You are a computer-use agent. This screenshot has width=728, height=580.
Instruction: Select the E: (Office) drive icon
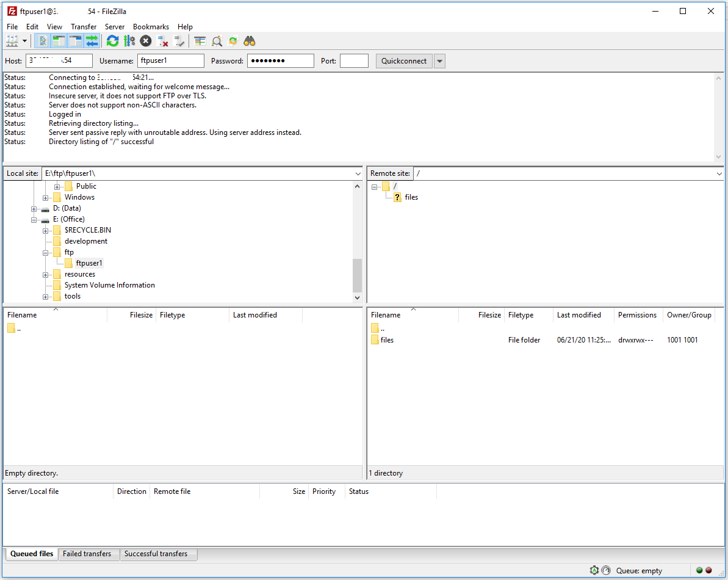point(45,220)
